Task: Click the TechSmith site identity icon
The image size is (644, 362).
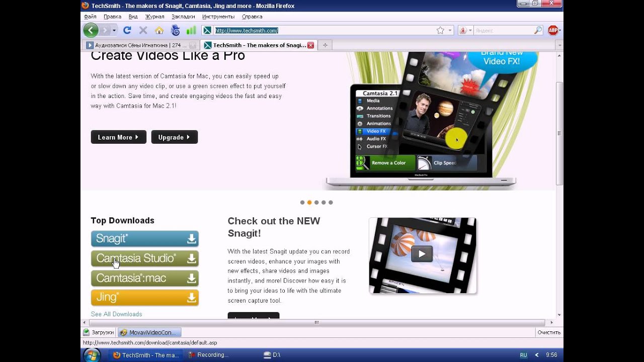Action: (207, 30)
